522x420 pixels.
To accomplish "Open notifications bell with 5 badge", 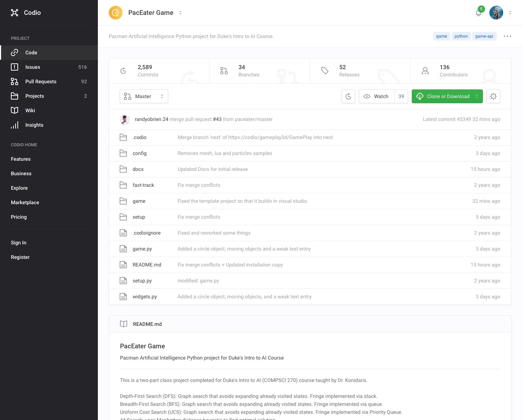I will click(478, 13).
